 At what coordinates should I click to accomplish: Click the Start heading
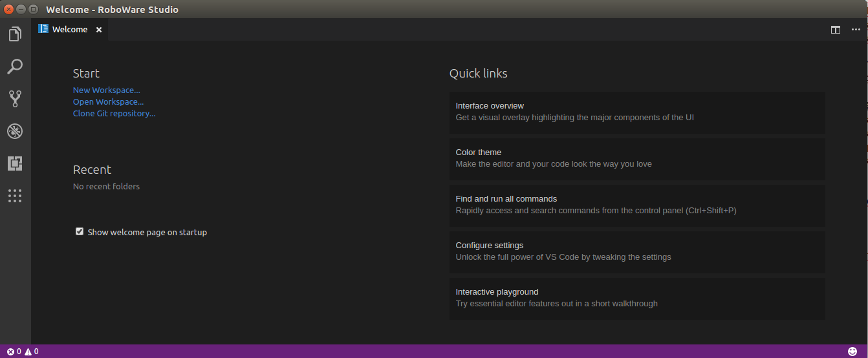pyautogui.click(x=86, y=73)
